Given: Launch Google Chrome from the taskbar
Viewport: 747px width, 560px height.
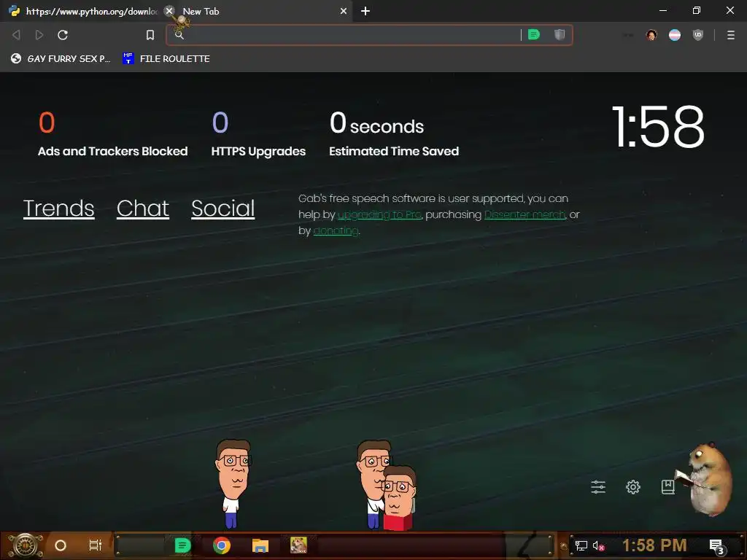Looking at the screenshot, I should [222, 545].
